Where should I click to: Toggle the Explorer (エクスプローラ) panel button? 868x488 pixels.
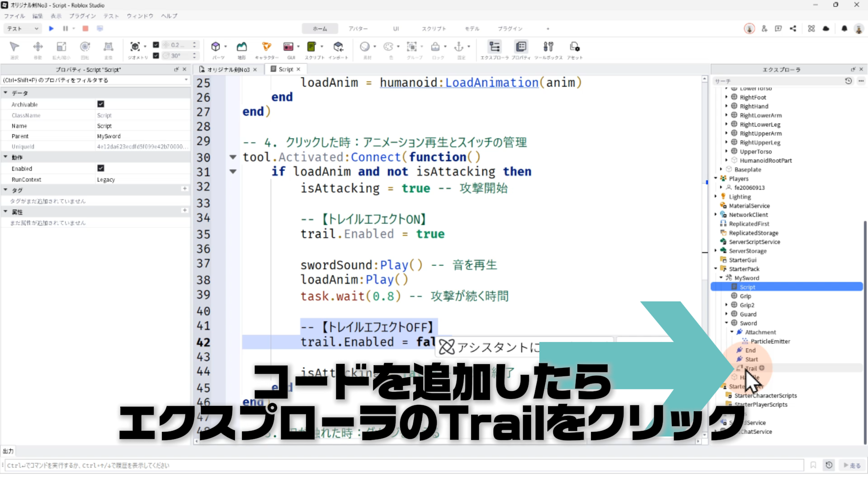tap(495, 47)
